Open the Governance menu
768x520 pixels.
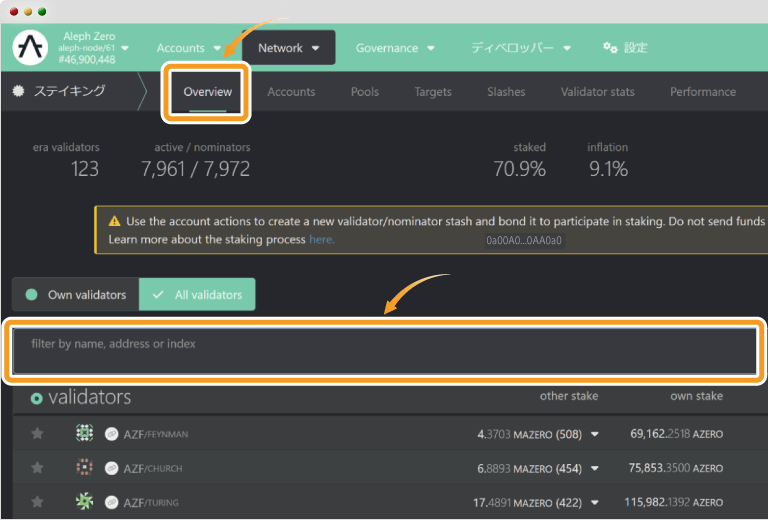click(396, 48)
